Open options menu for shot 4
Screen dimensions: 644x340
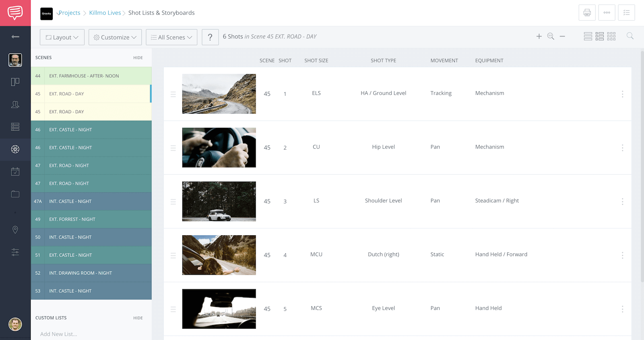(622, 255)
